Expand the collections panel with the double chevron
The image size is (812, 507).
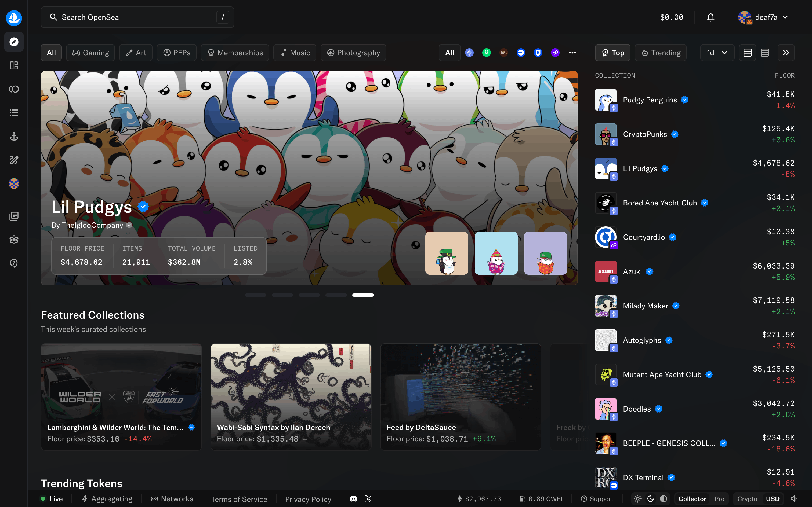tap(786, 52)
